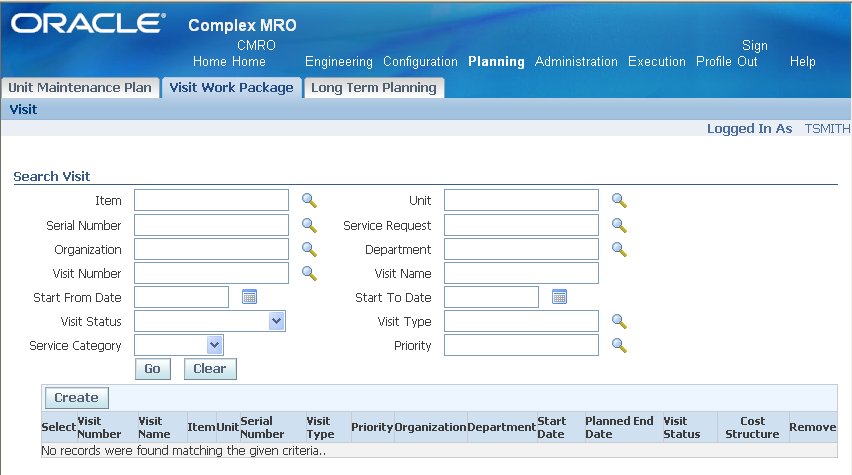Open the Visit Type lookup magnifier
This screenshot has width=852, height=475.
pyautogui.click(x=619, y=321)
